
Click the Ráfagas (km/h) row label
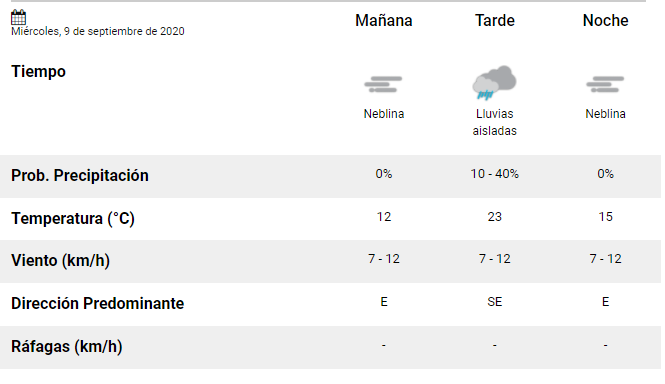click(x=67, y=347)
